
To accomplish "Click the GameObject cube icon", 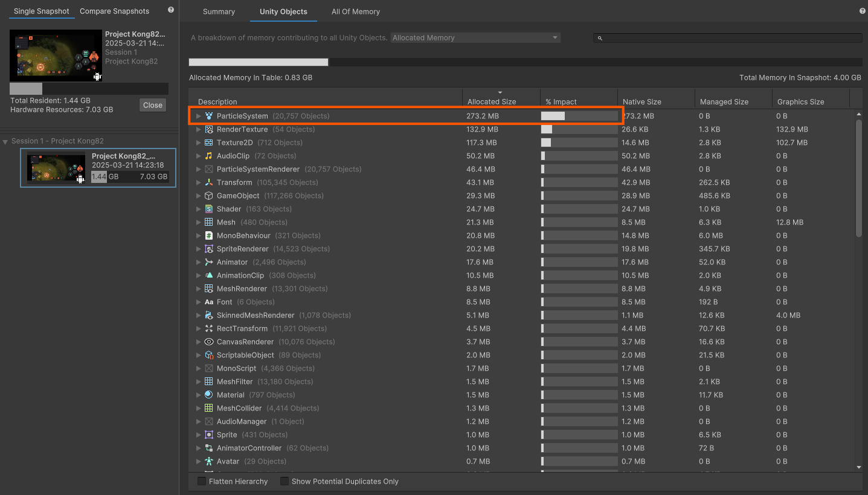I will tap(209, 196).
